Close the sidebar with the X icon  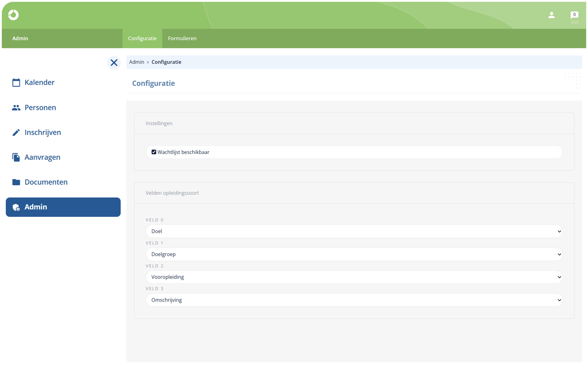[x=114, y=62]
